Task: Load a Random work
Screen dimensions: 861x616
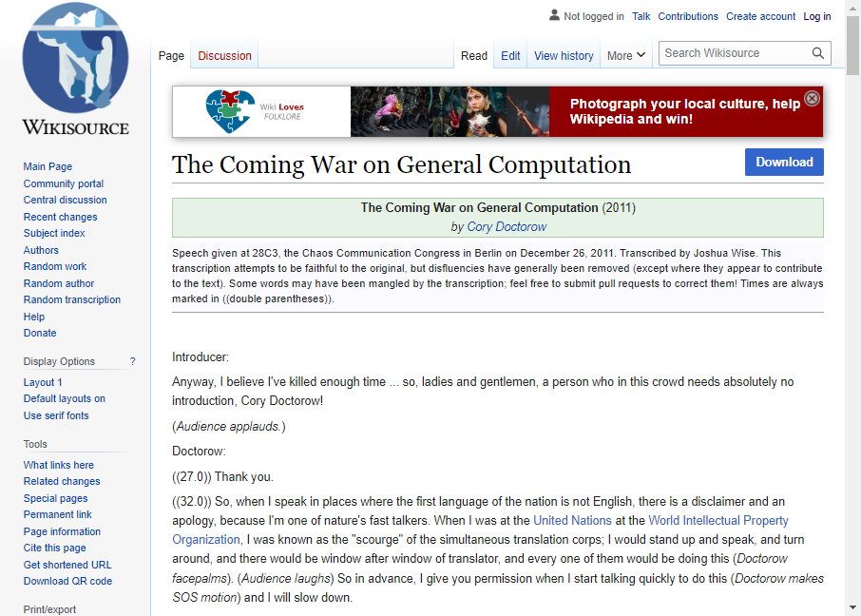Action: (x=55, y=266)
